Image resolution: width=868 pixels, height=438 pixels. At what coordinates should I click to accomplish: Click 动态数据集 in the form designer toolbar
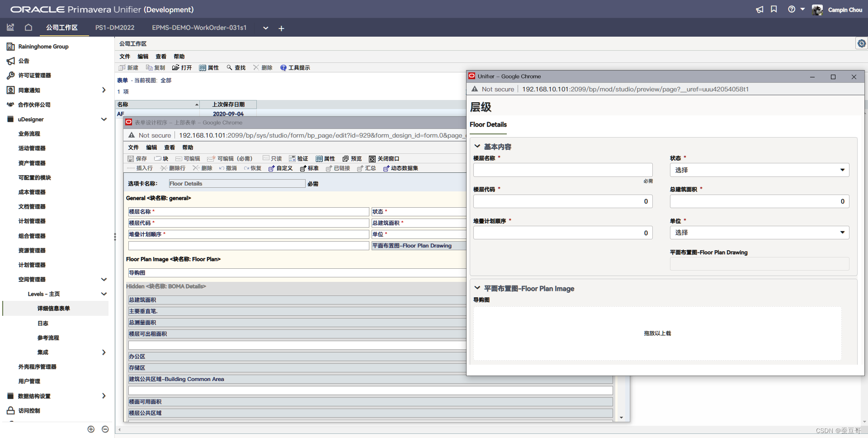click(401, 168)
